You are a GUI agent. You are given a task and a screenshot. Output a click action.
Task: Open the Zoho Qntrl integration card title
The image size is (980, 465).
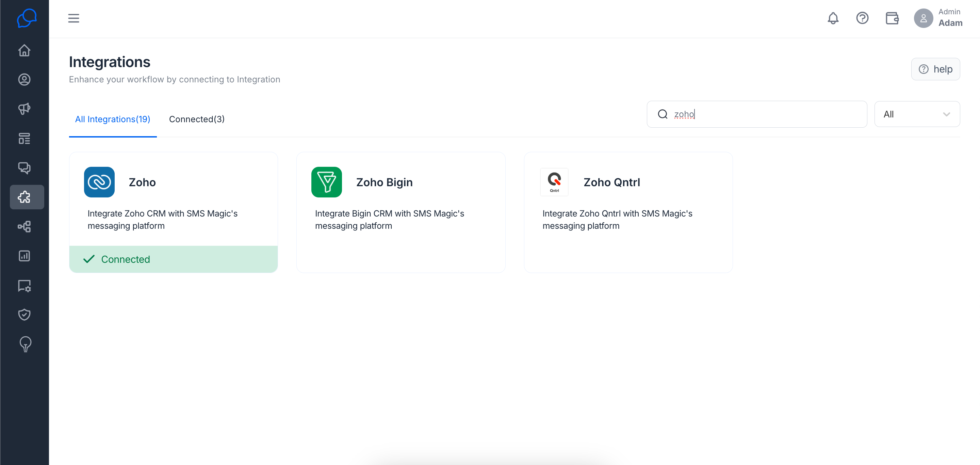pos(612,182)
